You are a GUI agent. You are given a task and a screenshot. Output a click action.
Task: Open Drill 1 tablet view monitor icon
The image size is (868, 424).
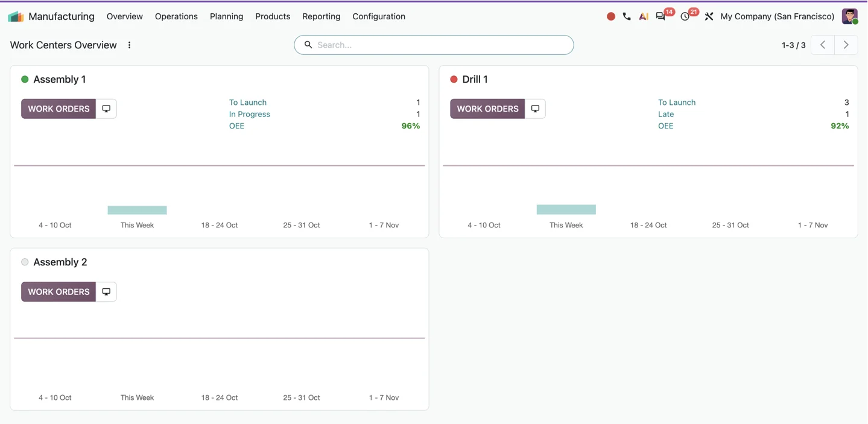click(x=535, y=109)
